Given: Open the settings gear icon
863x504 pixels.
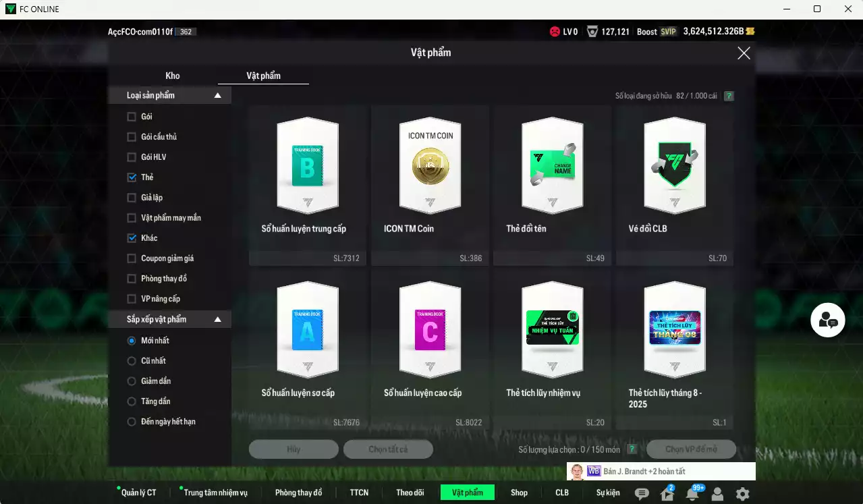Looking at the screenshot, I should point(742,494).
